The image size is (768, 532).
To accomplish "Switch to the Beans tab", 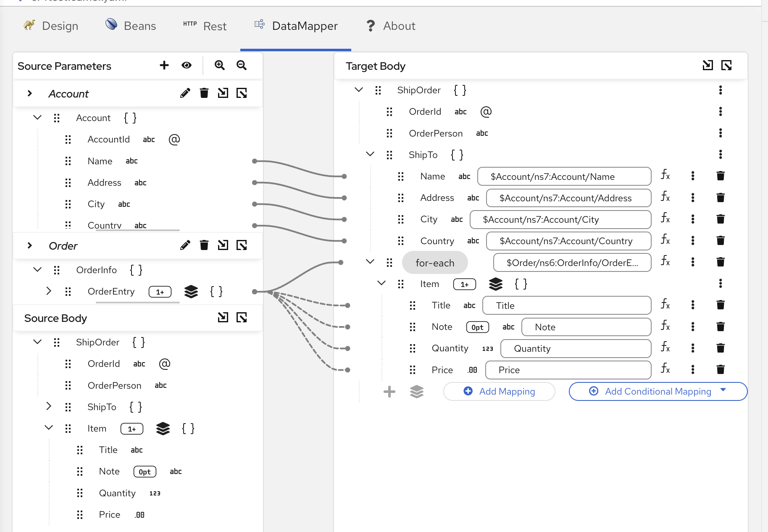I will 131,26.
